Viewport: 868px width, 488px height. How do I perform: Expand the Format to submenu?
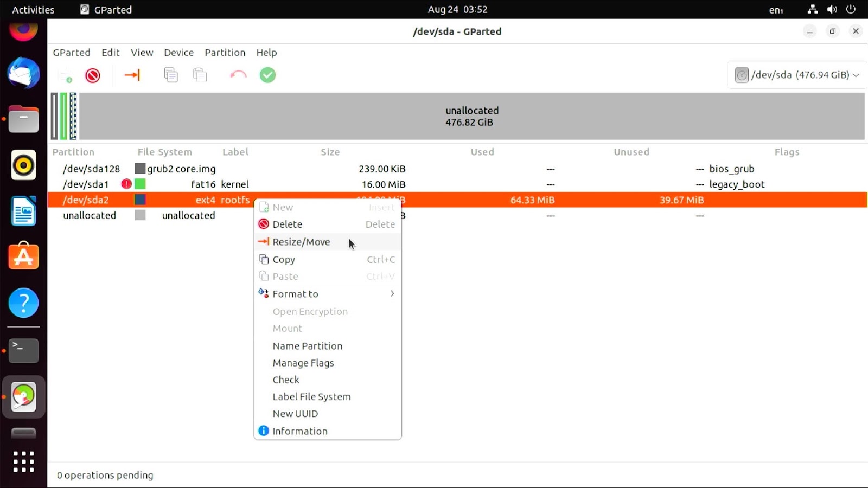[x=328, y=294]
